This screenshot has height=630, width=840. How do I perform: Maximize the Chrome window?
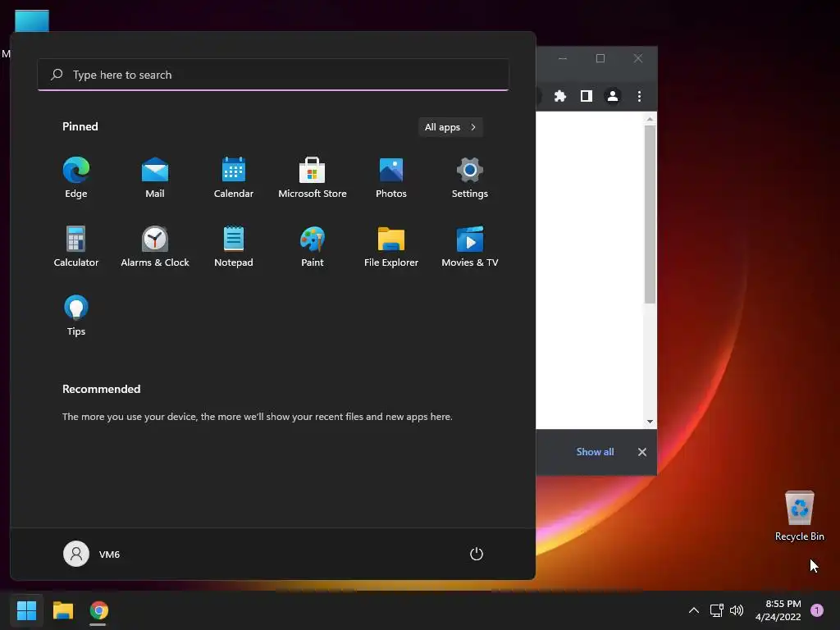[x=600, y=58]
